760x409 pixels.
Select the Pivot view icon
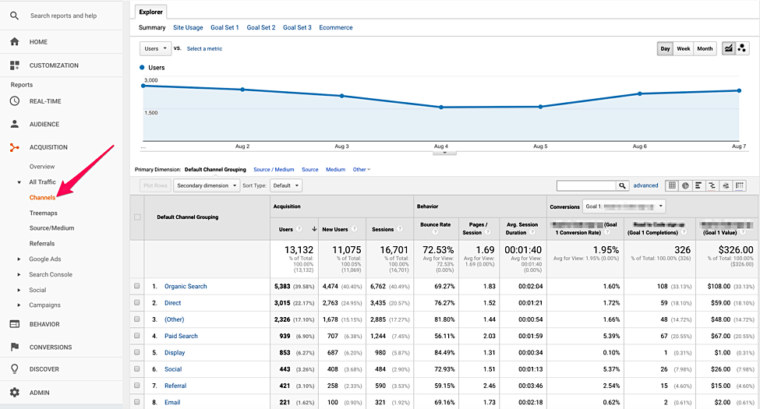[x=739, y=186]
